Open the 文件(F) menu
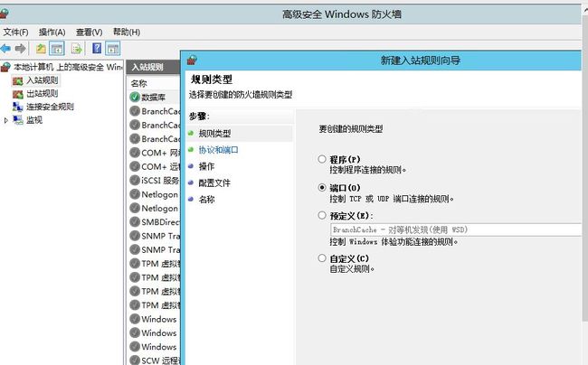The width and height of the screenshot is (588, 365). click(x=15, y=33)
